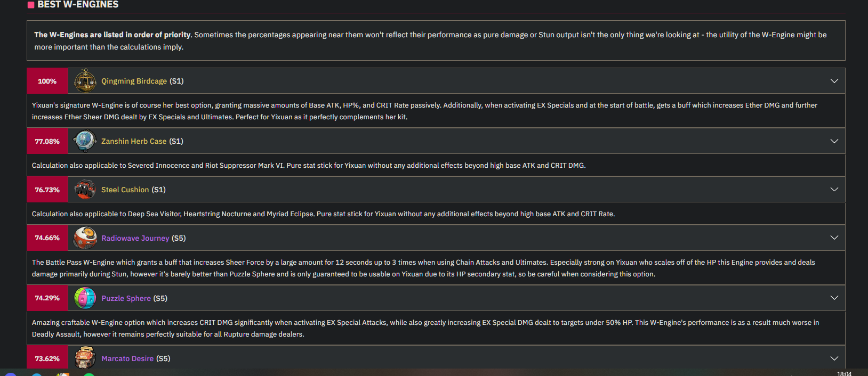Open the Qingming Birdcage (S1) name link

click(x=142, y=81)
